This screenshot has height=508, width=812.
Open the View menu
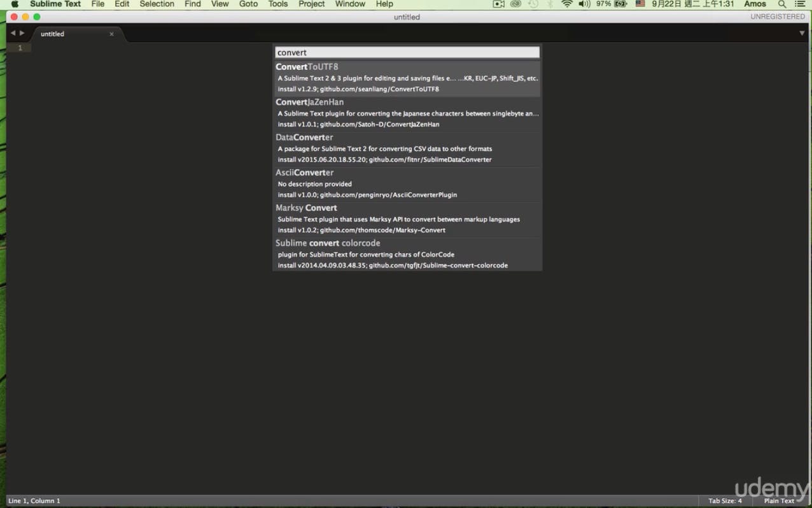click(x=220, y=4)
